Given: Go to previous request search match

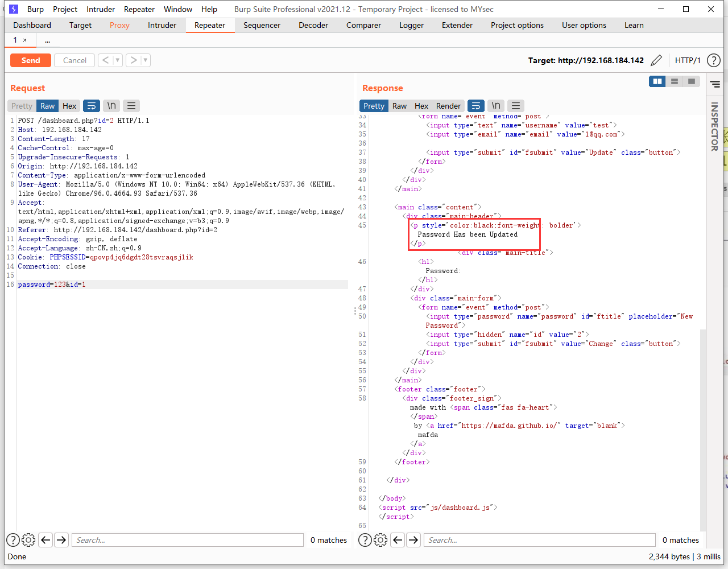Looking at the screenshot, I should coord(46,540).
